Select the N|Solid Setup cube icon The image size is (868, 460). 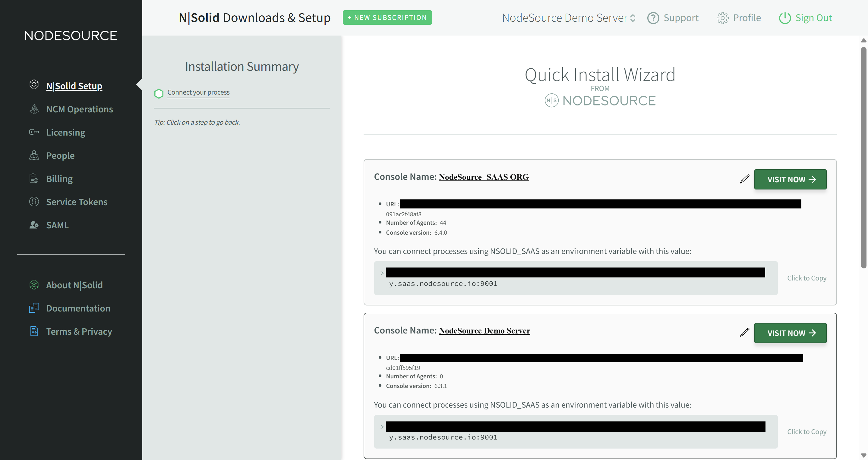click(34, 85)
